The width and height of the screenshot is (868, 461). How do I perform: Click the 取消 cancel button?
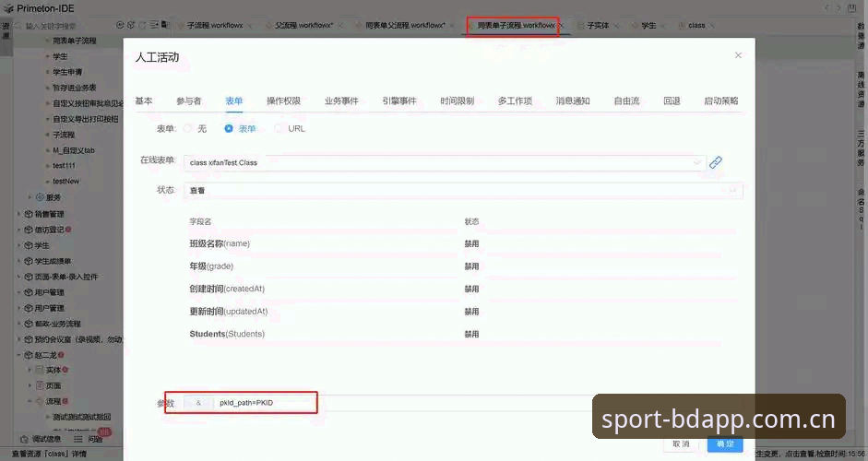(682, 443)
